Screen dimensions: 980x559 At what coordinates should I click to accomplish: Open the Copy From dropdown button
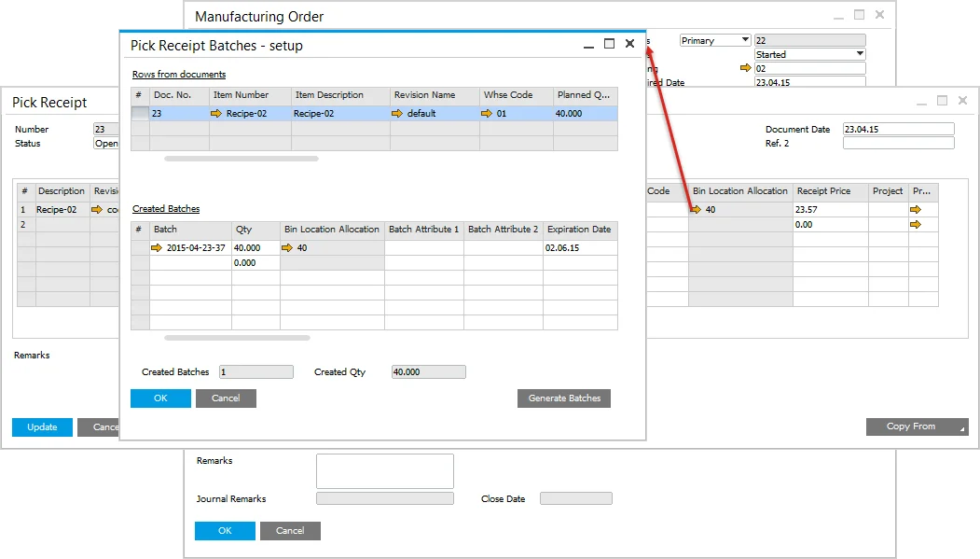(x=917, y=426)
